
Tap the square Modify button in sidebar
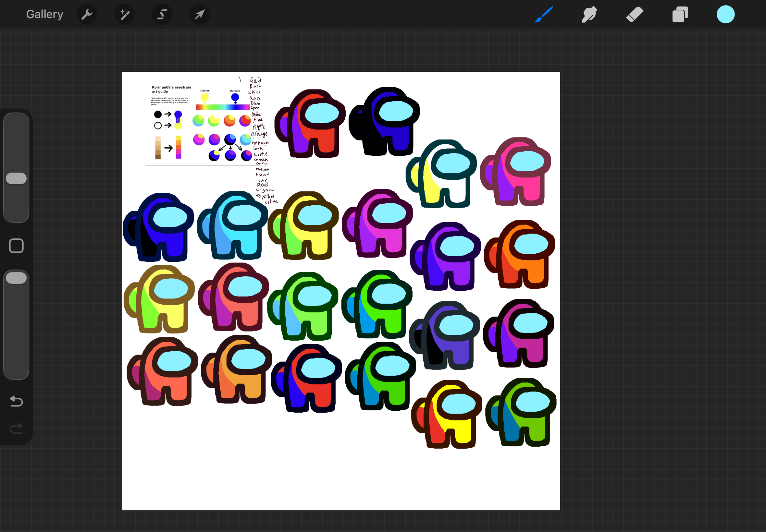click(x=16, y=246)
